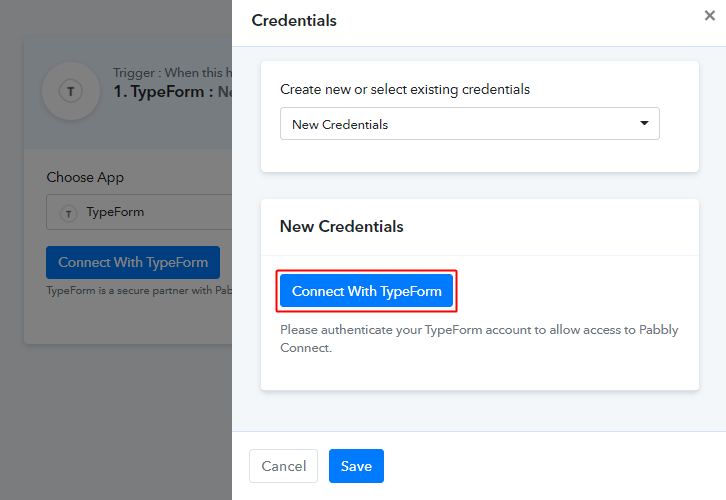Close the Credentials panel with the X
The height and width of the screenshot is (500, 726).
pyautogui.click(x=709, y=16)
